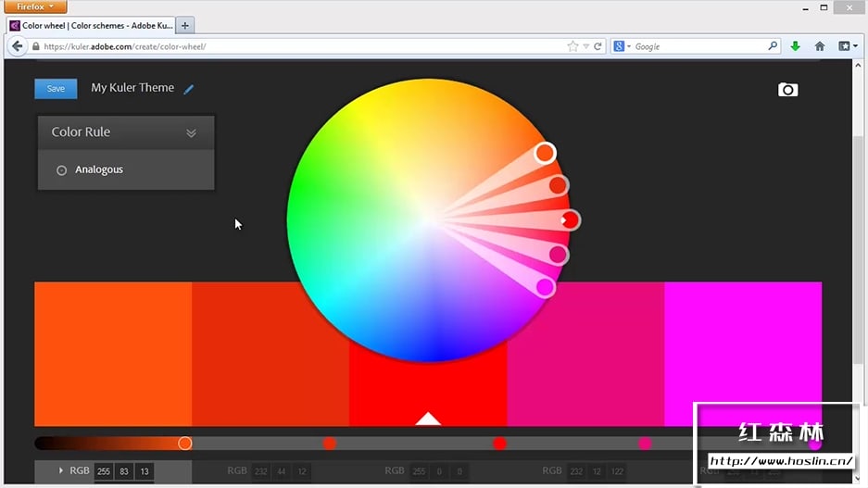Image resolution: width=868 pixels, height=488 pixels.
Task: Click the orange marker on color wheel
Action: tap(546, 153)
